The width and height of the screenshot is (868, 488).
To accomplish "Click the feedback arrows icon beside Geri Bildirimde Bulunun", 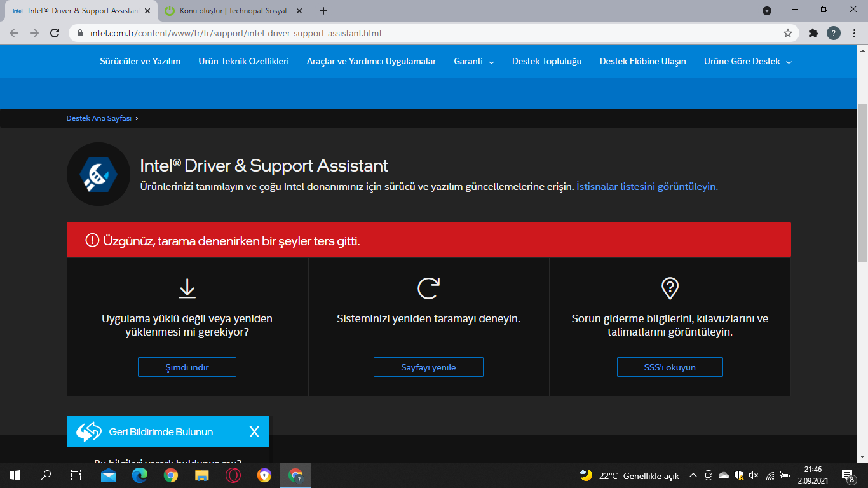I will tap(88, 432).
